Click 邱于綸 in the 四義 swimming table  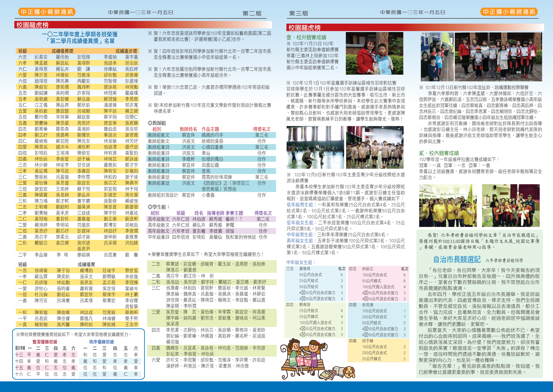click(368, 341)
